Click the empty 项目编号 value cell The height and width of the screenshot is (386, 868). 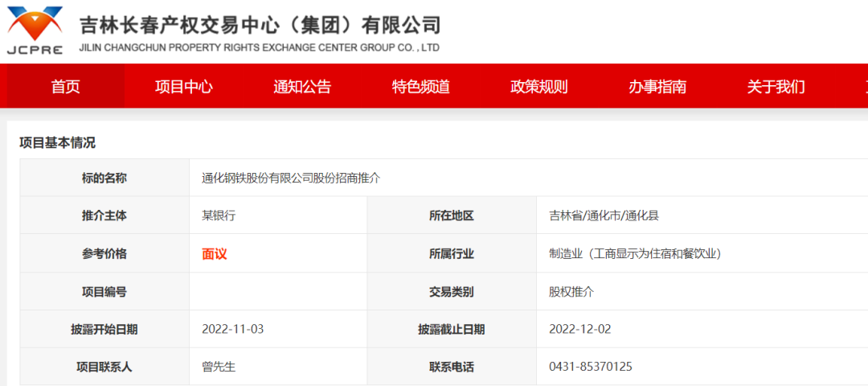pos(277,292)
